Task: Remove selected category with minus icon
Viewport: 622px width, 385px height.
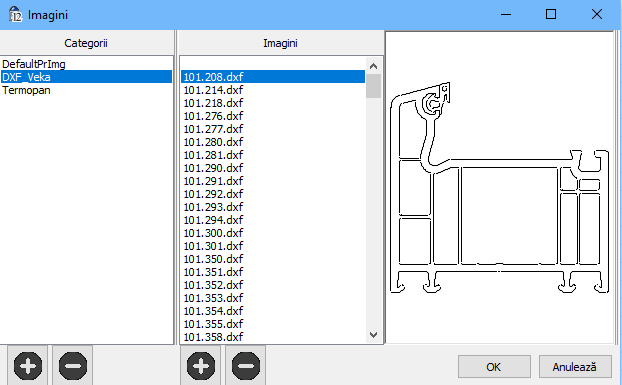Action: [x=73, y=365]
